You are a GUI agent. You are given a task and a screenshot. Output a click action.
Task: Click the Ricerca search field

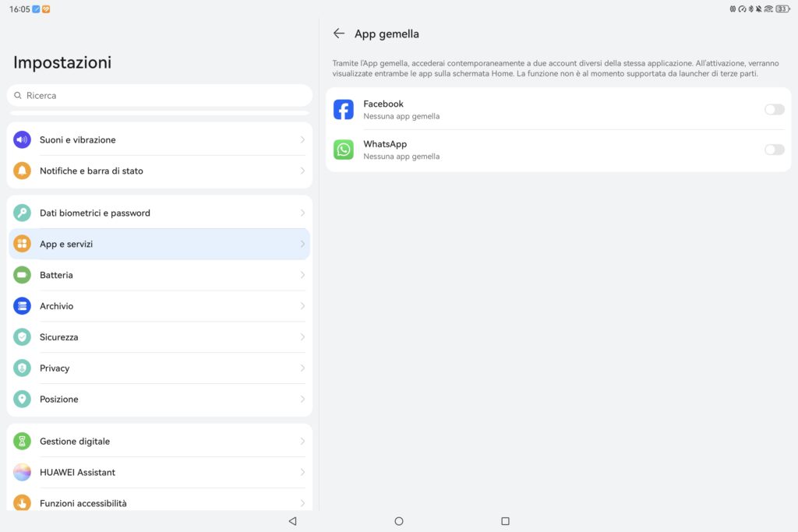(x=159, y=95)
